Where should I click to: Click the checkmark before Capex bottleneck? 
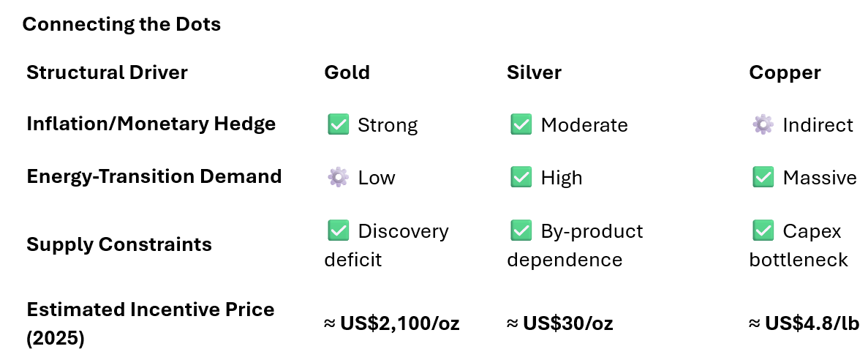pyautogui.click(x=763, y=230)
